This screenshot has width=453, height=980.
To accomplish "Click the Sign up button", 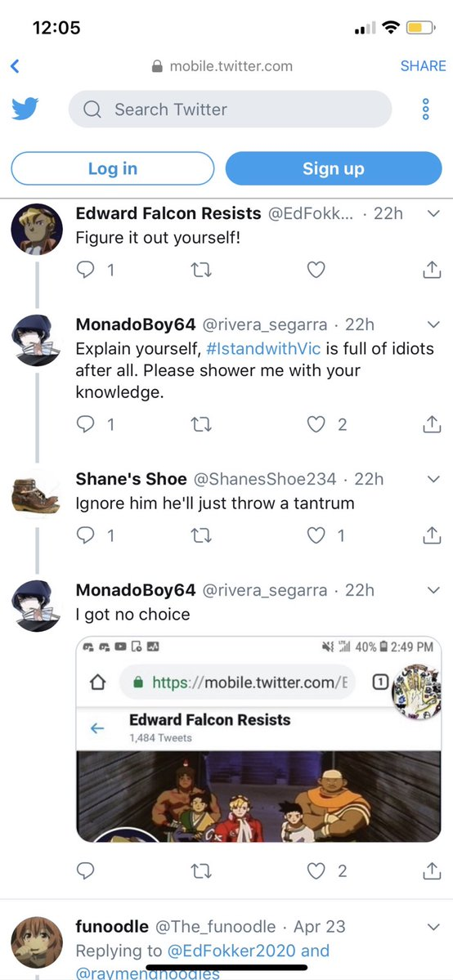I will tap(334, 168).
